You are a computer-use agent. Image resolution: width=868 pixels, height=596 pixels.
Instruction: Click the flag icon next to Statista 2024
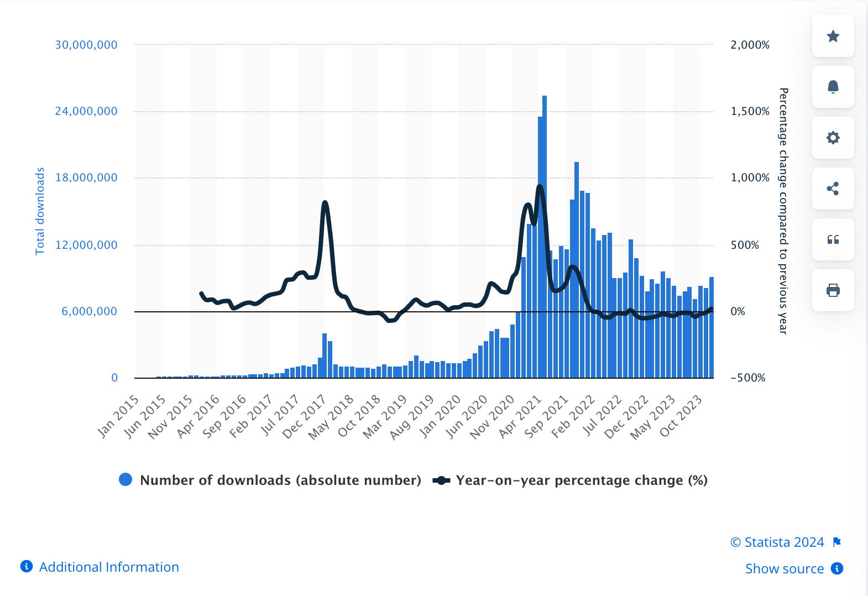[x=836, y=542]
